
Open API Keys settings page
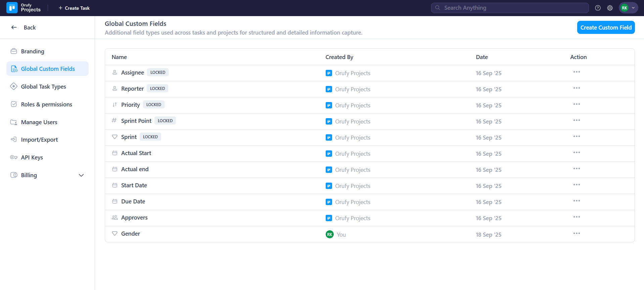tap(32, 157)
